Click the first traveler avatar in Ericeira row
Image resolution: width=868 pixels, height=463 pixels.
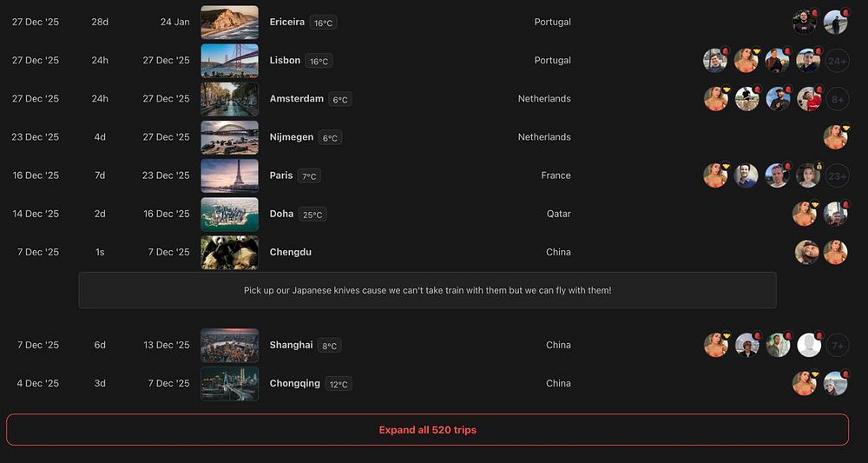[804, 23]
